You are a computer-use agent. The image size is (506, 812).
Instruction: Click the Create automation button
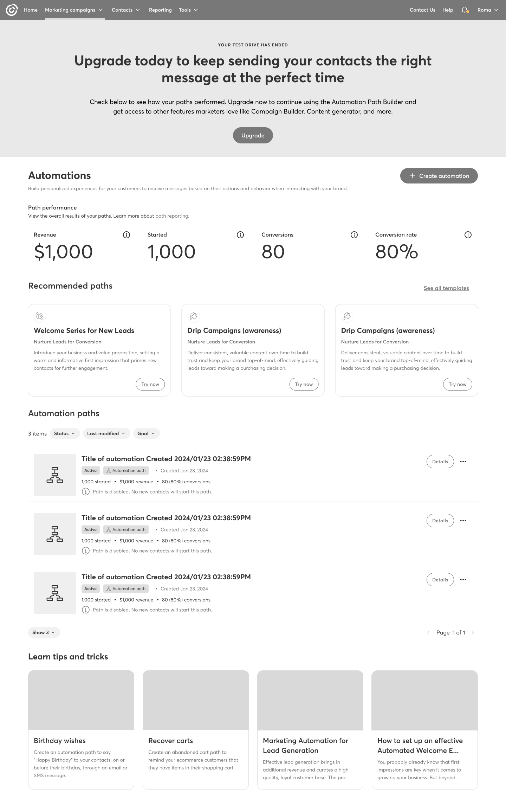pyautogui.click(x=439, y=176)
